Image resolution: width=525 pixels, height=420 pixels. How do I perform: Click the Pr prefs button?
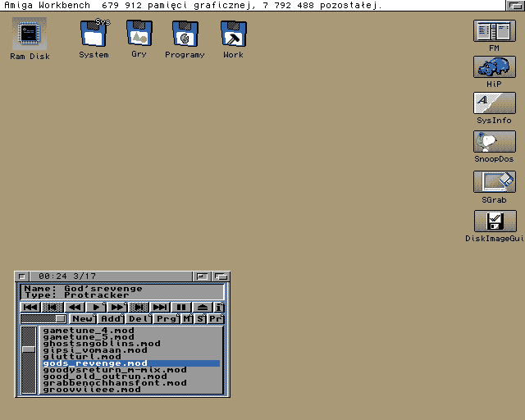point(216,319)
